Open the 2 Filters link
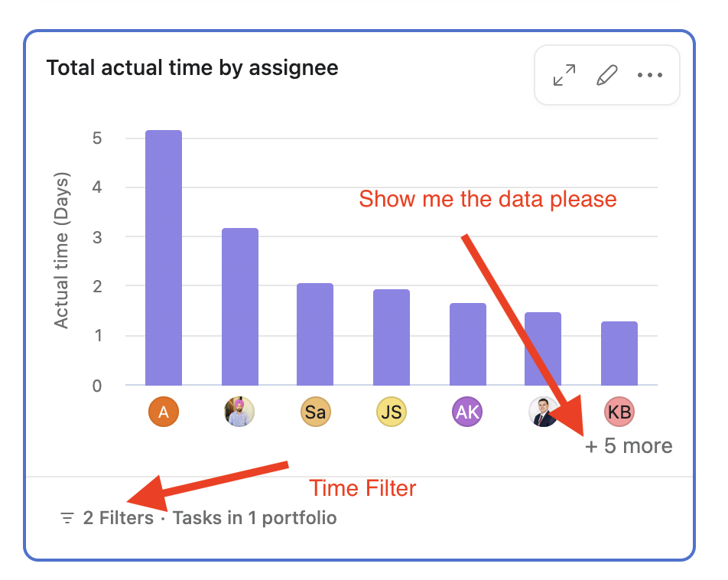Image resolution: width=728 pixels, height=580 pixels. pyautogui.click(x=118, y=518)
